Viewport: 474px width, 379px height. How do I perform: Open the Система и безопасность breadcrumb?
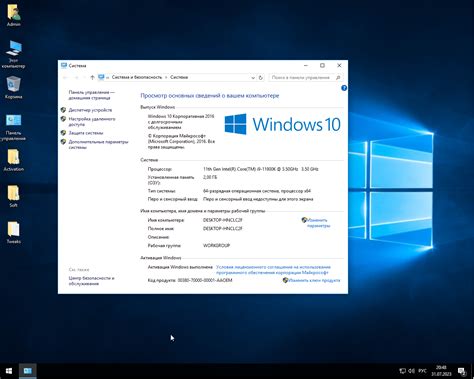click(x=137, y=77)
